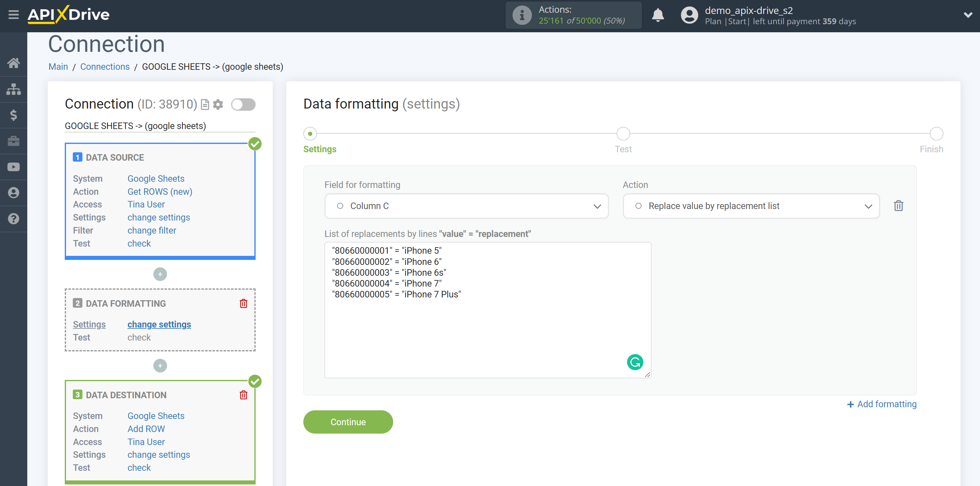Delete the Column C formatting row

[x=899, y=206]
